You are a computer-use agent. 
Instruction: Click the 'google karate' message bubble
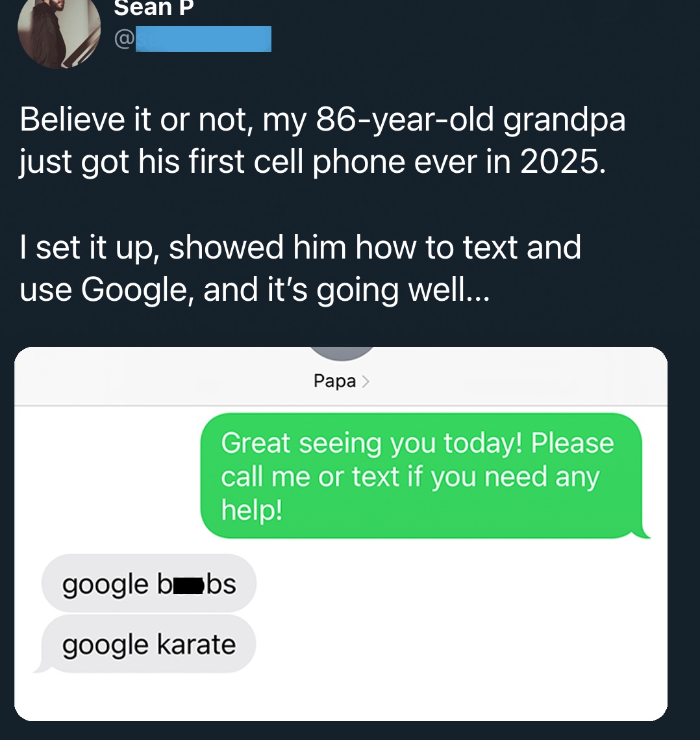149,644
